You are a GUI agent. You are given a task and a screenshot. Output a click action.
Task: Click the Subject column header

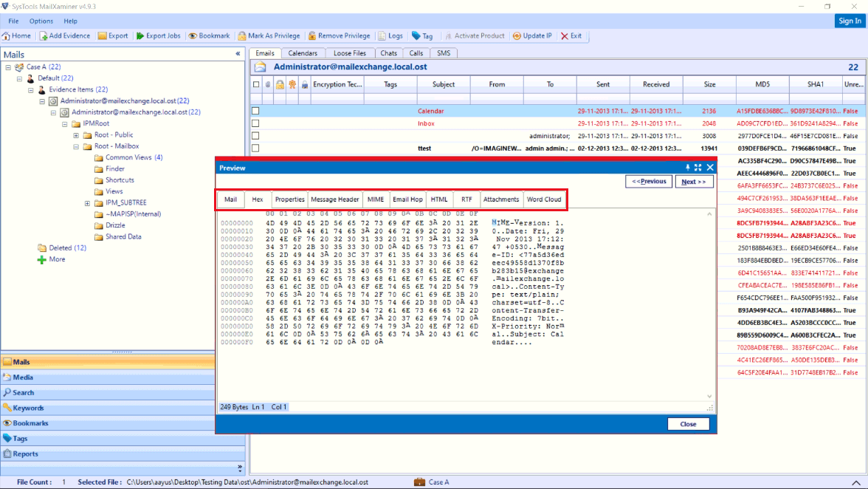click(444, 85)
